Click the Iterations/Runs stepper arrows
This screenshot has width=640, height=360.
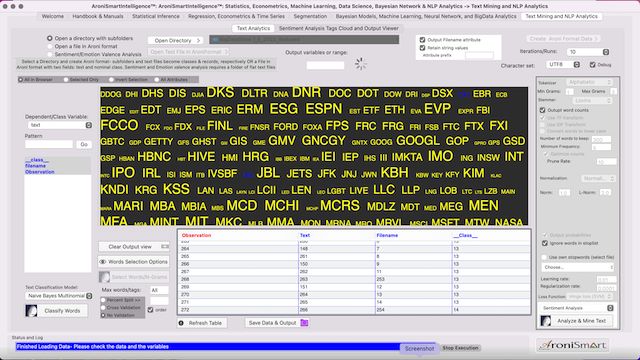606,52
